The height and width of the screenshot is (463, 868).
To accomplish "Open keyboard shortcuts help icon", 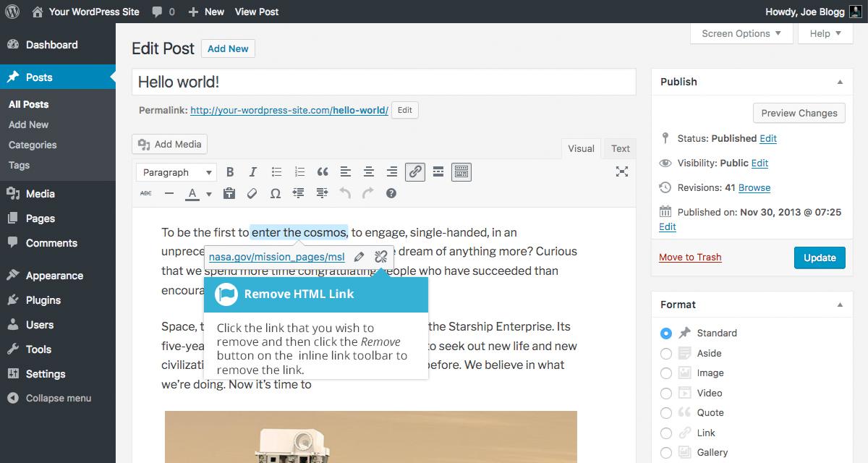I will pos(391,193).
